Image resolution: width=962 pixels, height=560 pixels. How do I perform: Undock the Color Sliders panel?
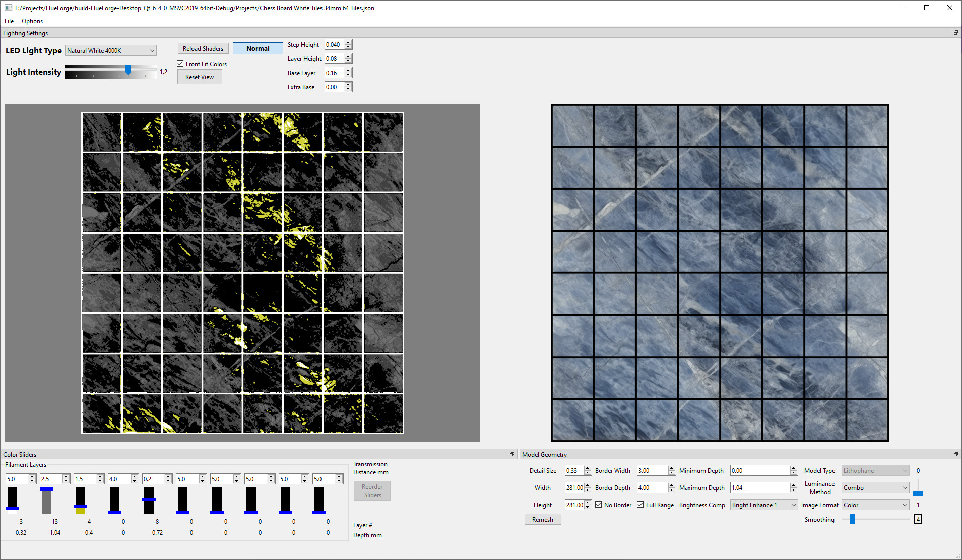512,454
